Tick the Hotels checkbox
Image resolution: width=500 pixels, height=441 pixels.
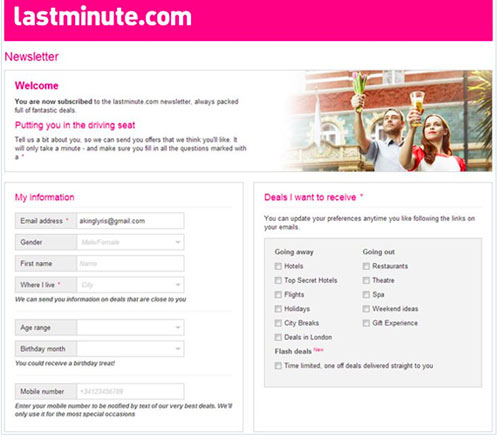[x=278, y=266]
